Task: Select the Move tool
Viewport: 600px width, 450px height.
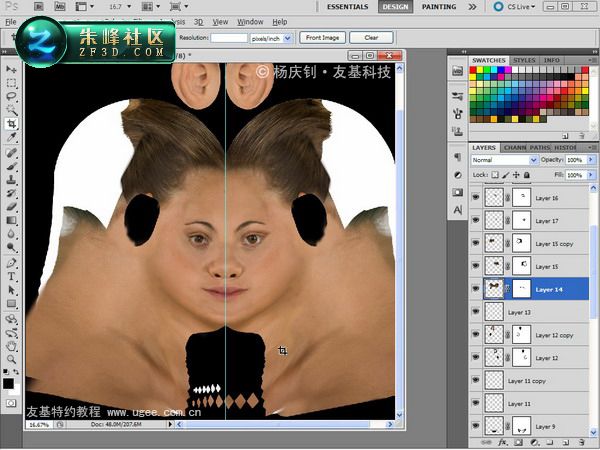Action: pos(11,69)
